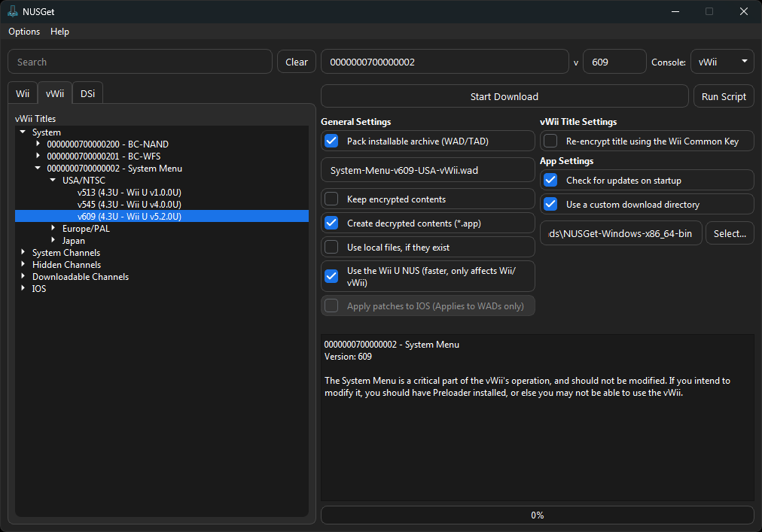
Task: Click the 0% download progress bar
Action: tap(537, 515)
